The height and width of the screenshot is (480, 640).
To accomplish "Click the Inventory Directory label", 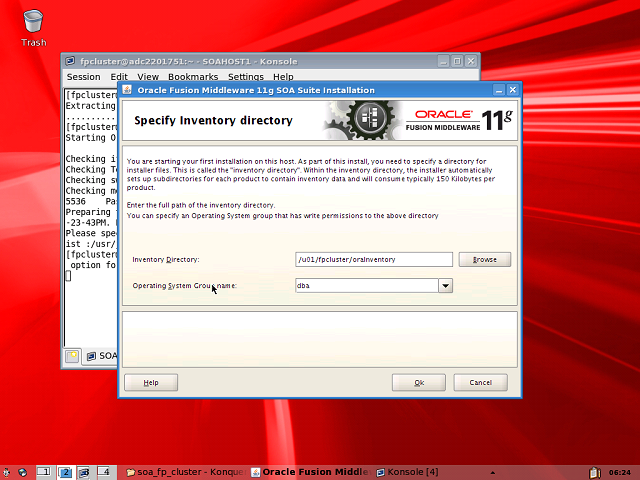I will coord(166,260).
